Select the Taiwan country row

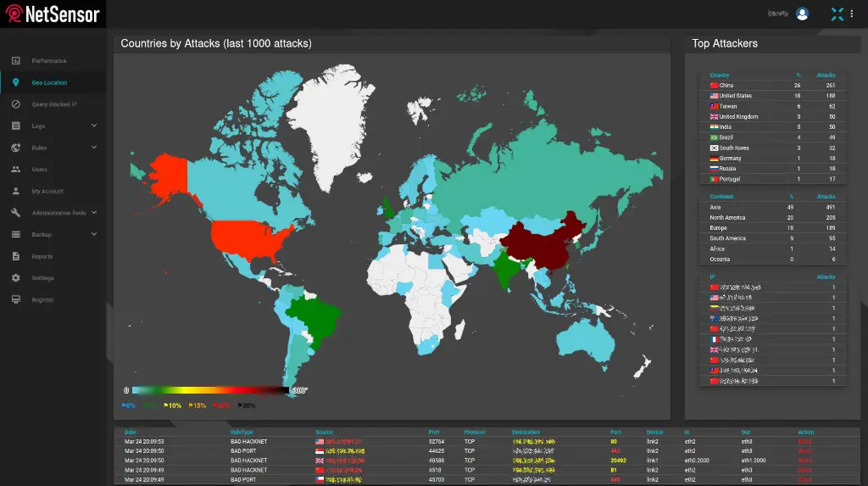click(x=772, y=106)
